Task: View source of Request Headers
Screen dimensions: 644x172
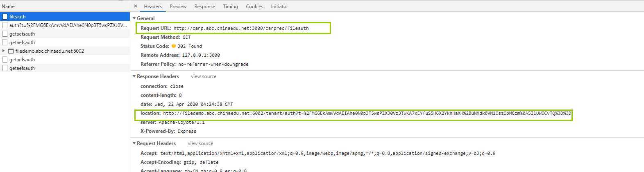Action: coord(200,143)
